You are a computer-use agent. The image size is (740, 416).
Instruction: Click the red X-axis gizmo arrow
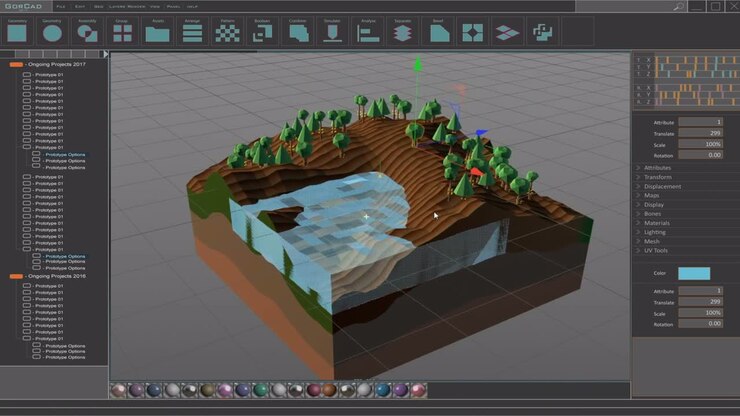477,171
